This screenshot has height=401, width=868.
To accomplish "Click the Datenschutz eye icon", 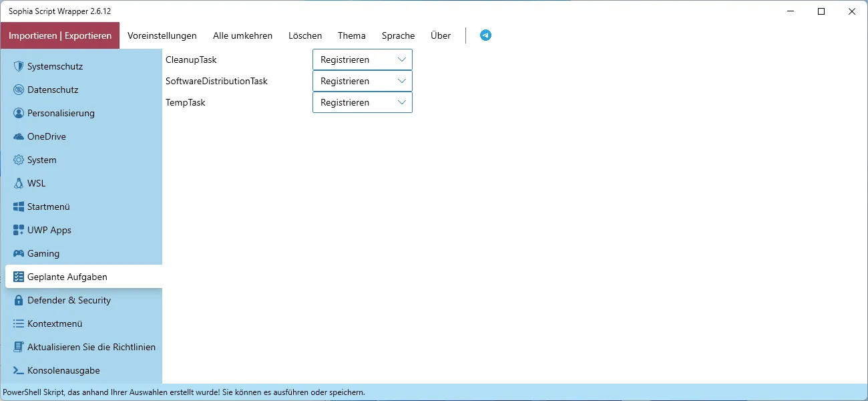I will [x=19, y=90].
